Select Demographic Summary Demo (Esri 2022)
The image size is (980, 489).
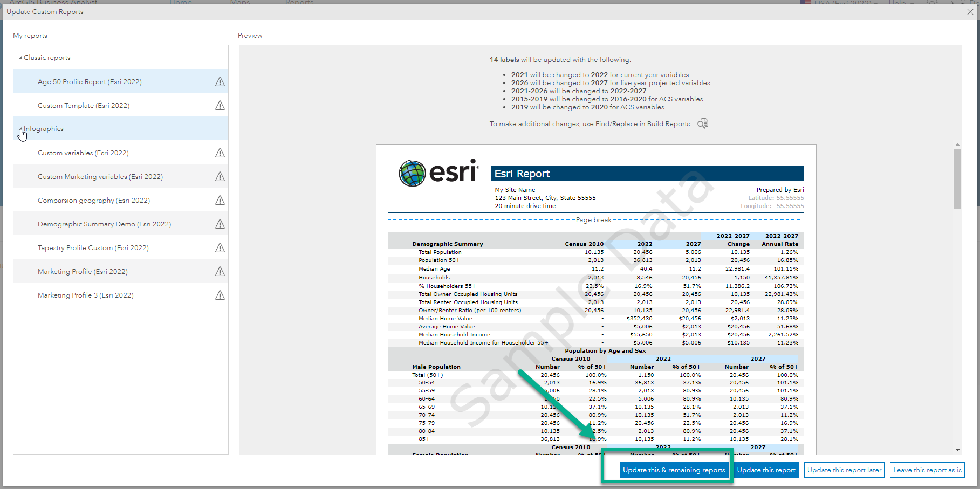coord(121,224)
